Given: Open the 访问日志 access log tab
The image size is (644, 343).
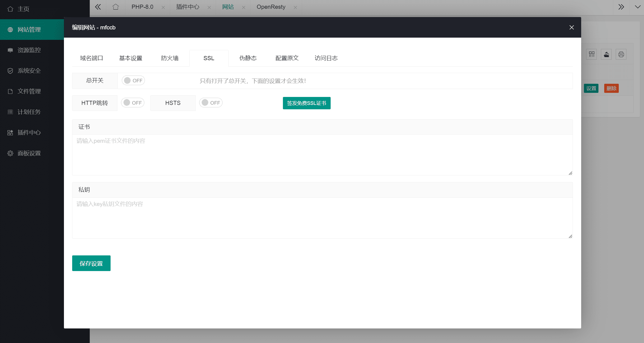Looking at the screenshot, I should tap(326, 58).
